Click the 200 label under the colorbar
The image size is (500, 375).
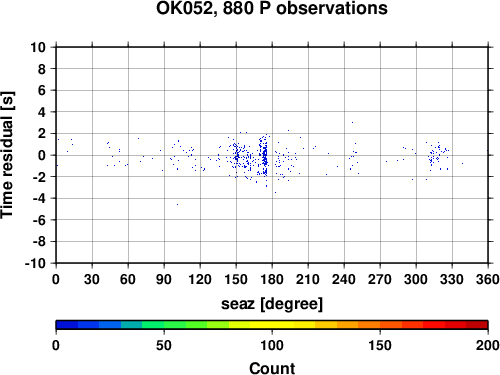[x=488, y=345]
